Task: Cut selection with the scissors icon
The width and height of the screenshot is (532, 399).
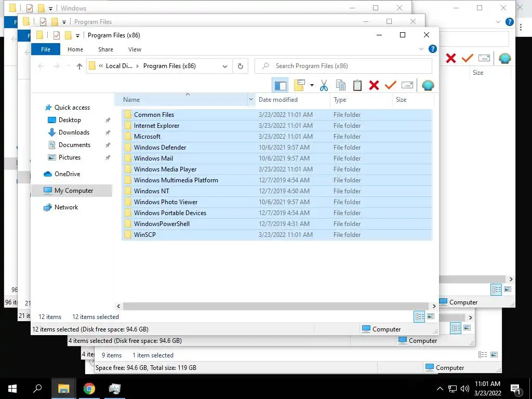Action: pyautogui.click(x=324, y=86)
